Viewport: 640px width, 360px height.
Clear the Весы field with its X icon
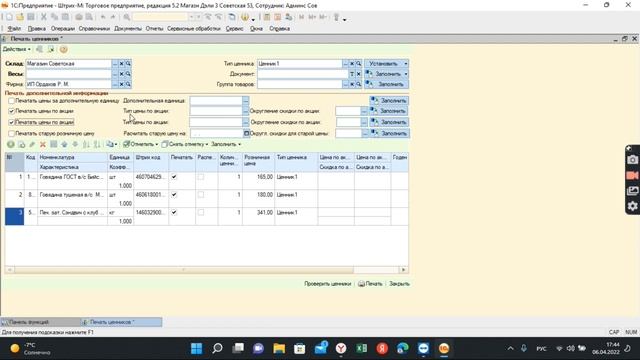click(x=122, y=74)
